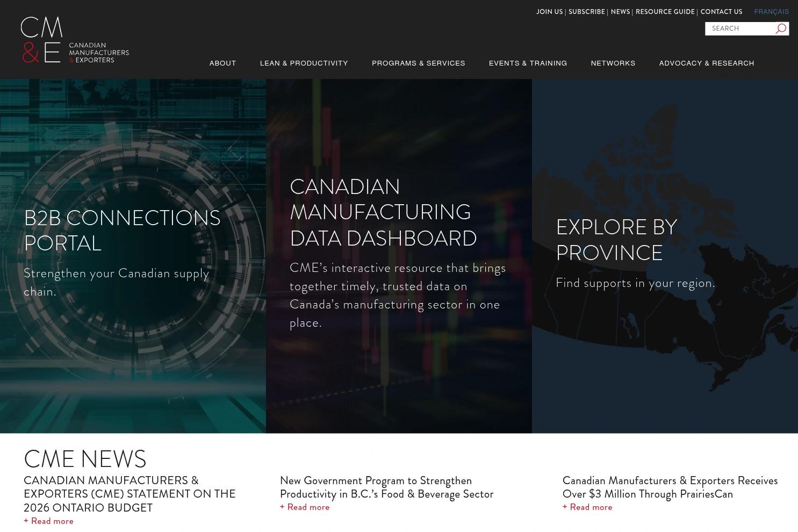Click the 'Find supports in your region.' text

635,283
